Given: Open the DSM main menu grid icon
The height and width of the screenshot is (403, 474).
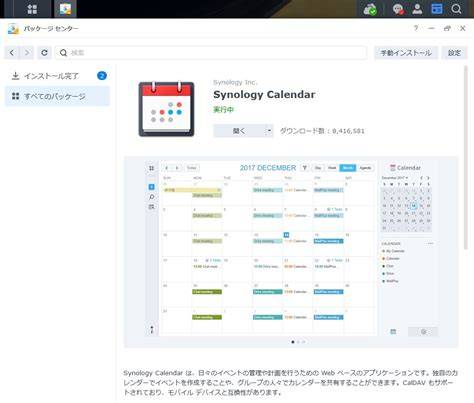Looking at the screenshot, I should tap(32, 9).
